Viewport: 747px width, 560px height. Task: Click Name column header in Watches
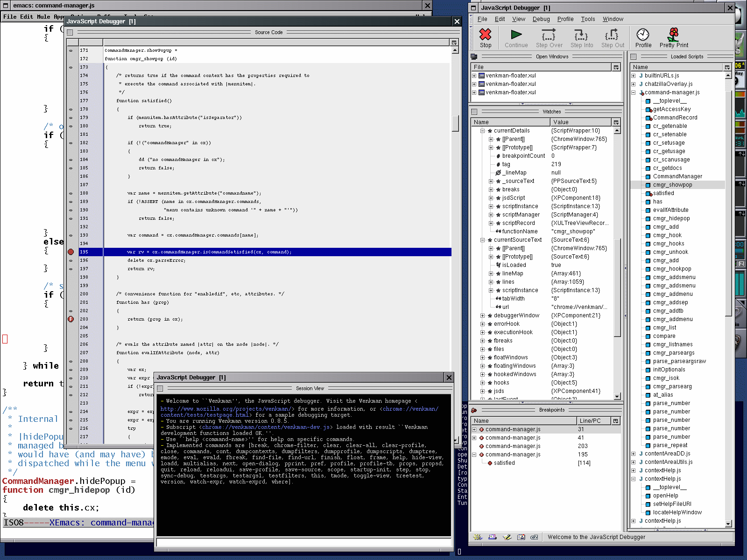[511, 122]
